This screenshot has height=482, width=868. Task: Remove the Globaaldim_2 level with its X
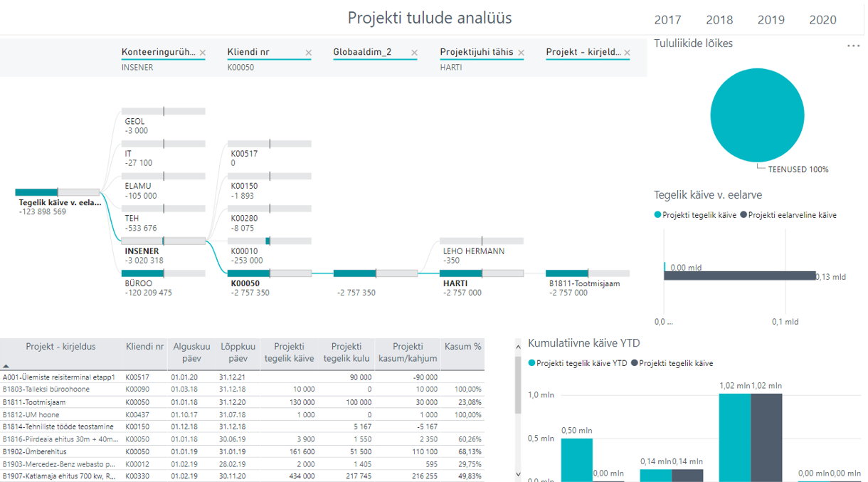[415, 53]
